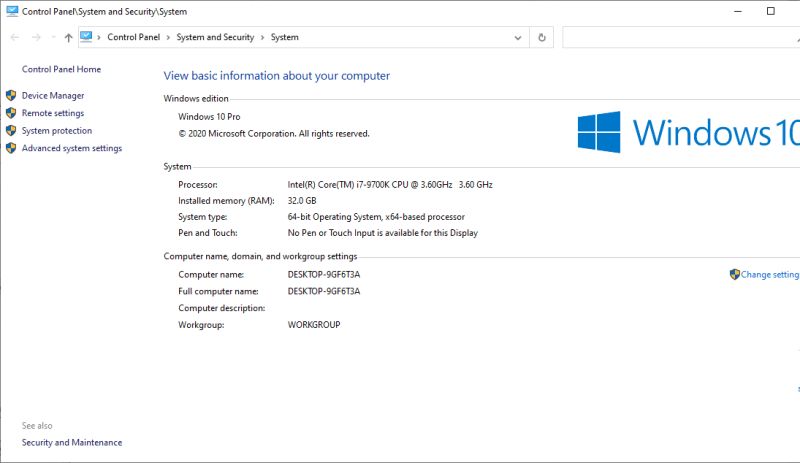Screen dimensions: 800x463
Task: Minimize the System window
Action: pyautogui.click(x=738, y=11)
